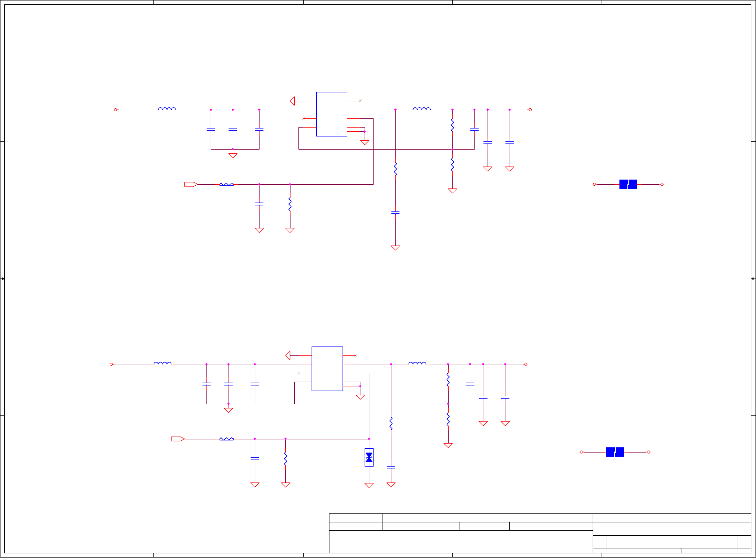Image resolution: width=756 pixels, height=558 pixels.
Task: Select the IC rectangle of the lower circuit
Action: (327, 369)
